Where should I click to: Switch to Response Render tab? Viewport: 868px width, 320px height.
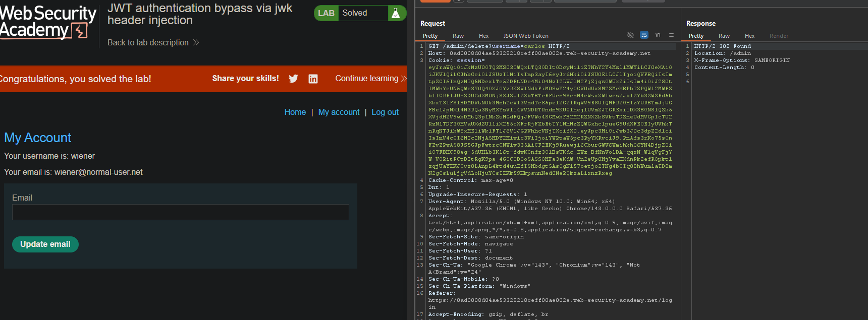point(779,36)
